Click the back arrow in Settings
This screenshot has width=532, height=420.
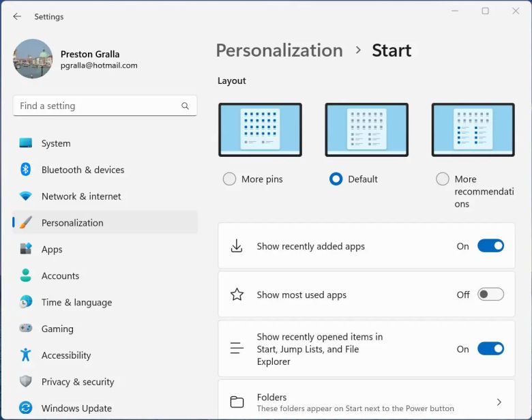tap(17, 16)
